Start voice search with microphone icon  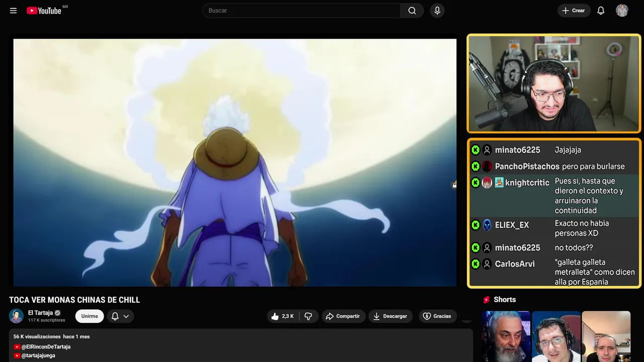pyautogui.click(x=437, y=11)
